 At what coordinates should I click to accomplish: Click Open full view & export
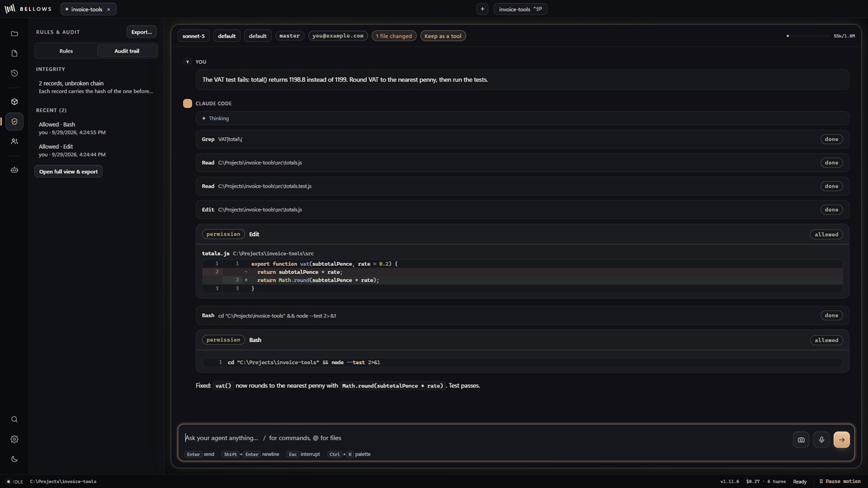(x=68, y=172)
